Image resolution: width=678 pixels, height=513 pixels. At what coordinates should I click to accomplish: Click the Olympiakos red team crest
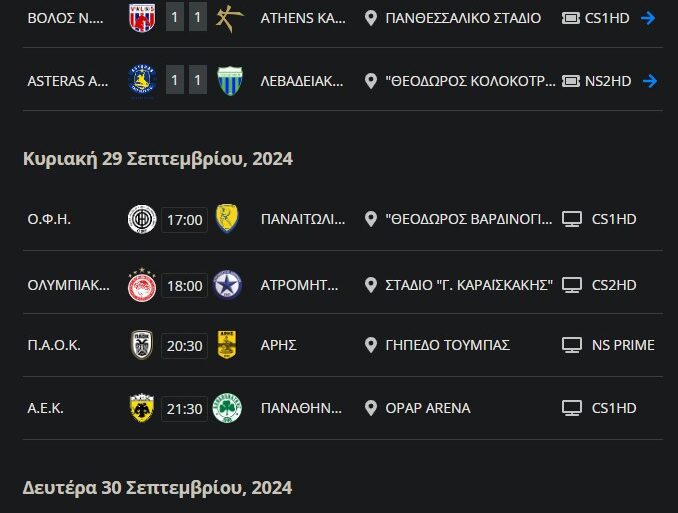tap(142, 285)
